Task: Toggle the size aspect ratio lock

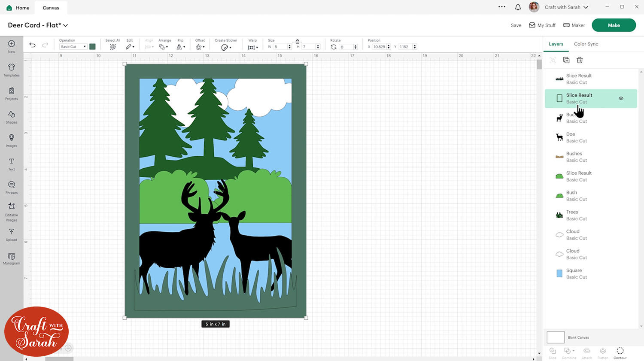Action: (x=297, y=41)
